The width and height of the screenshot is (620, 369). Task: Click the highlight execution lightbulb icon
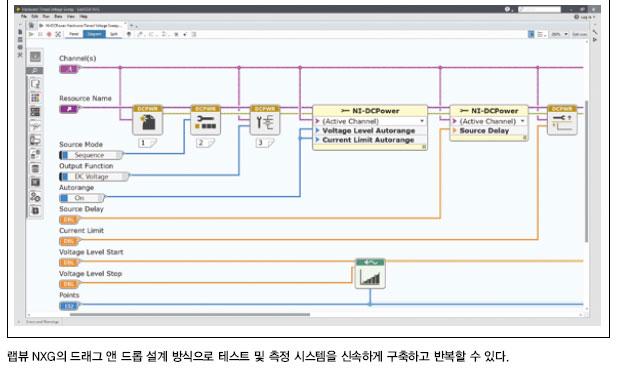coord(129,34)
